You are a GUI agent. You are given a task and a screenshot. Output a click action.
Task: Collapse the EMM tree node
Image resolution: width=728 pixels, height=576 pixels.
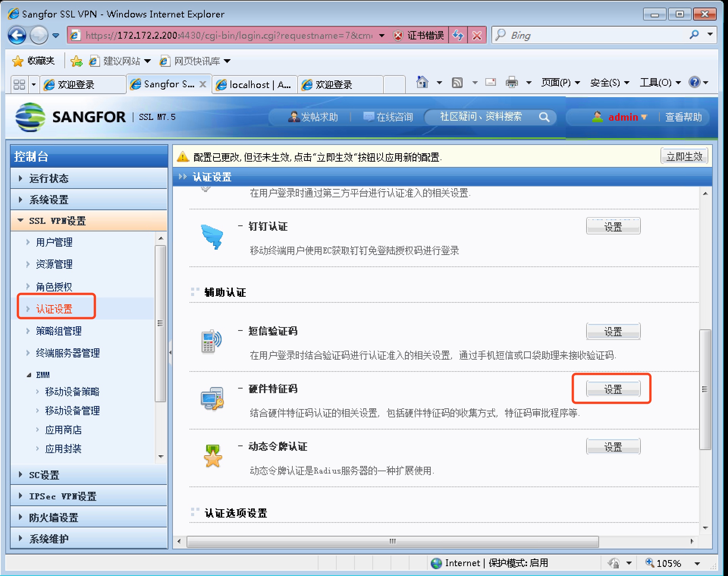pyautogui.click(x=29, y=375)
